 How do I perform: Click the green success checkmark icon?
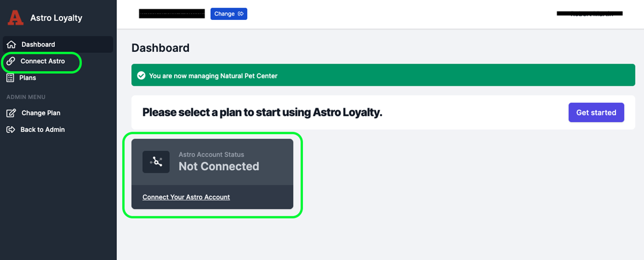(x=141, y=76)
